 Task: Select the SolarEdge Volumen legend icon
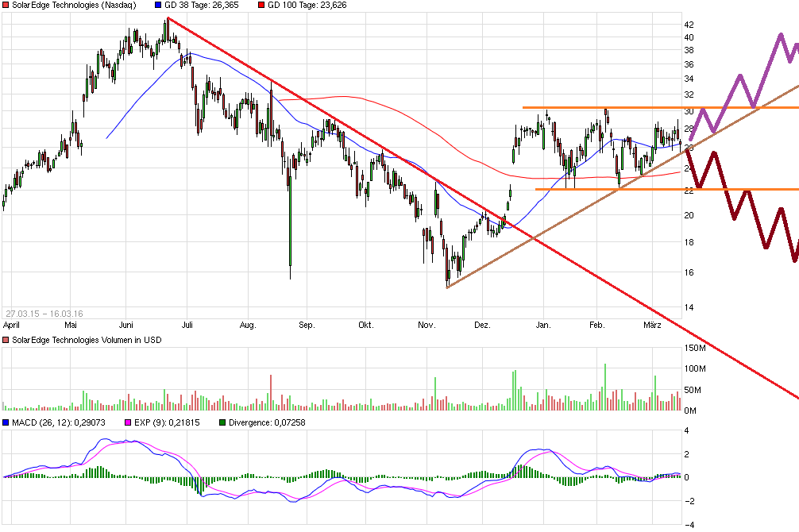point(6,339)
